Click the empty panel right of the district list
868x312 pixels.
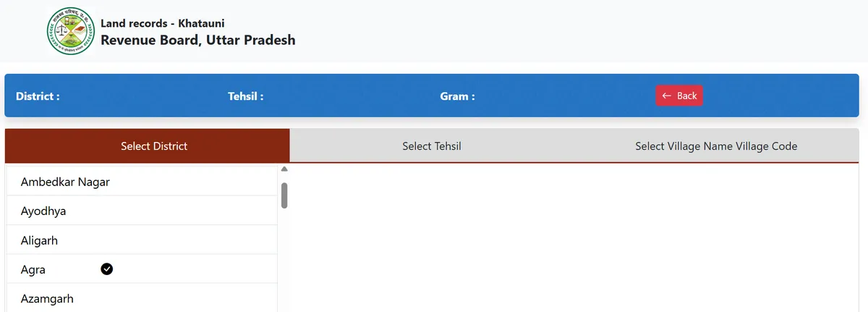click(571, 239)
